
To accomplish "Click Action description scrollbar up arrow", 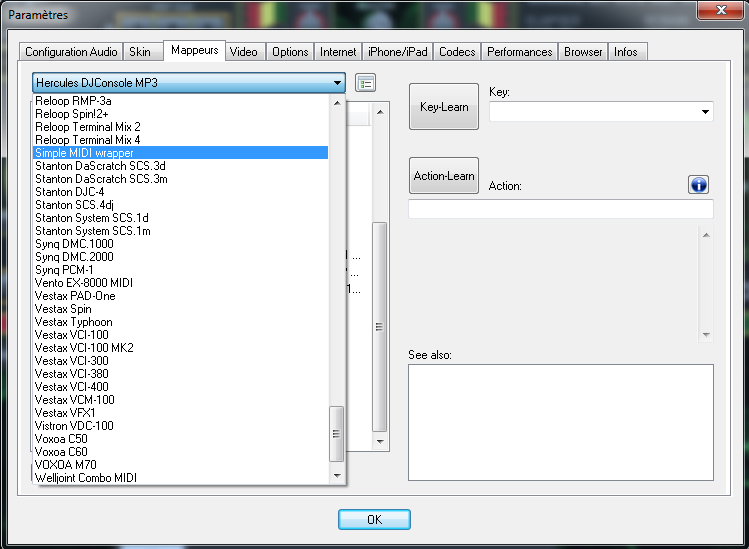I will point(706,235).
